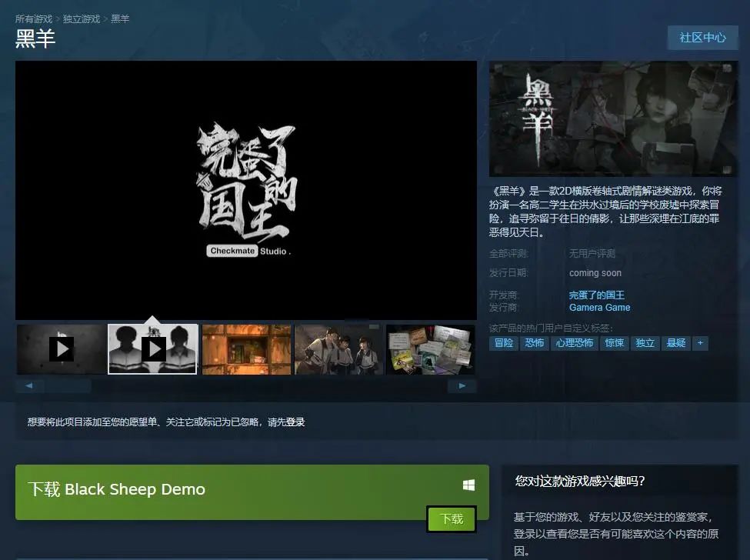Image resolution: width=750 pixels, height=560 pixels.
Task: Play the second video thumbnail's play icon
Action: click(x=154, y=348)
